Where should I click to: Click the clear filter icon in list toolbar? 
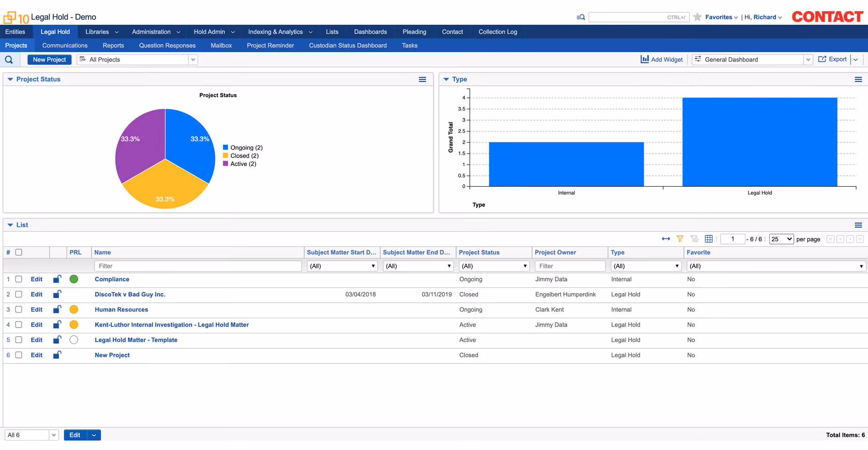pyautogui.click(x=694, y=239)
